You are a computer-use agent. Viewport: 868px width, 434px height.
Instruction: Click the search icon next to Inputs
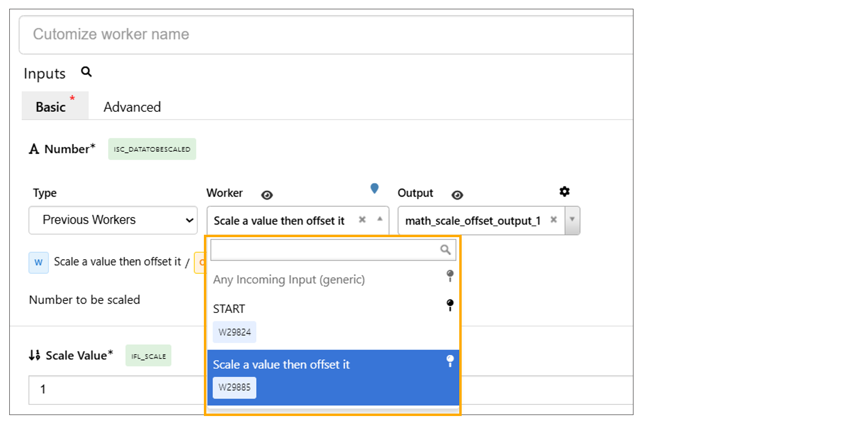pos(86,72)
